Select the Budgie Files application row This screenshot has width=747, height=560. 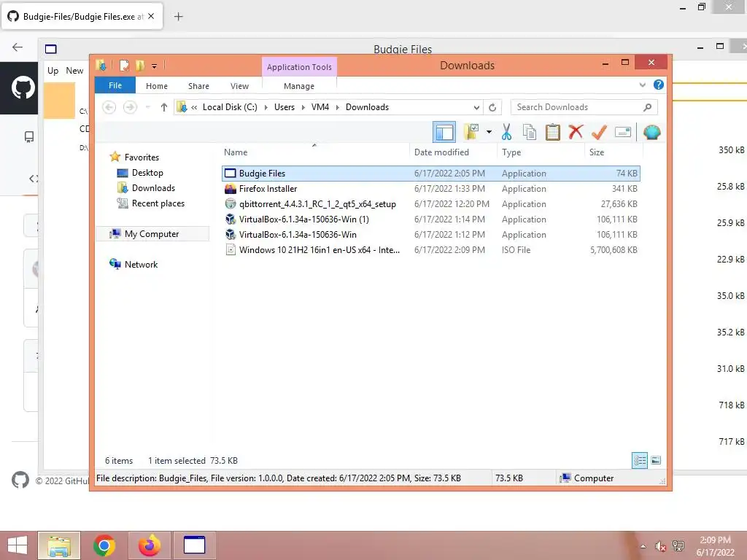[430, 174]
